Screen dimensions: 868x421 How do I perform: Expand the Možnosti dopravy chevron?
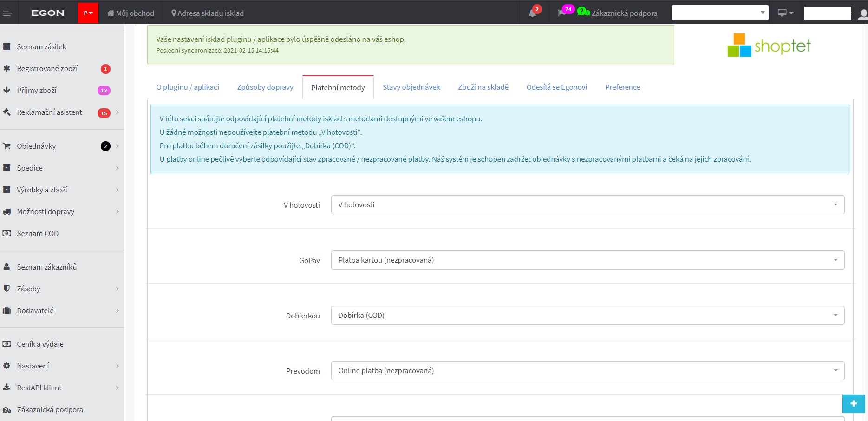[117, 211]
